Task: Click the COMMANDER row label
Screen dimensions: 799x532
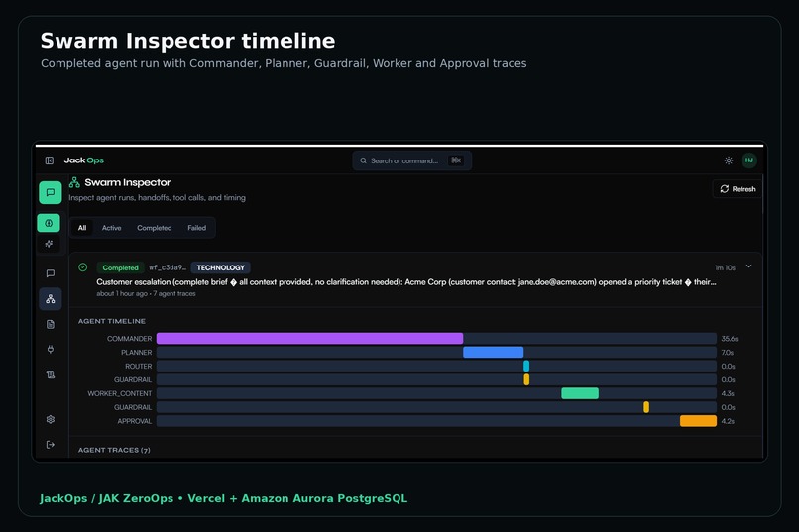Action: pyautogui.click(x=130, y=339)
